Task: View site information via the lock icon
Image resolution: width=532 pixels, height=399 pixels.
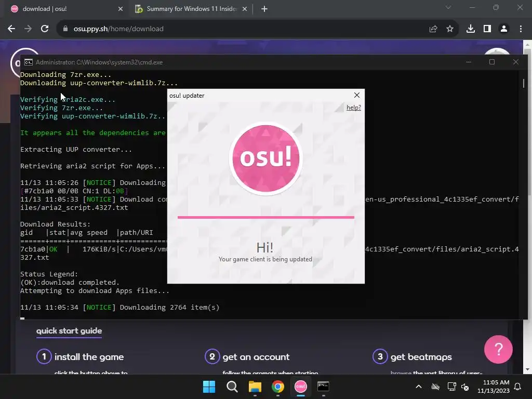Action: tap(65, 29)
